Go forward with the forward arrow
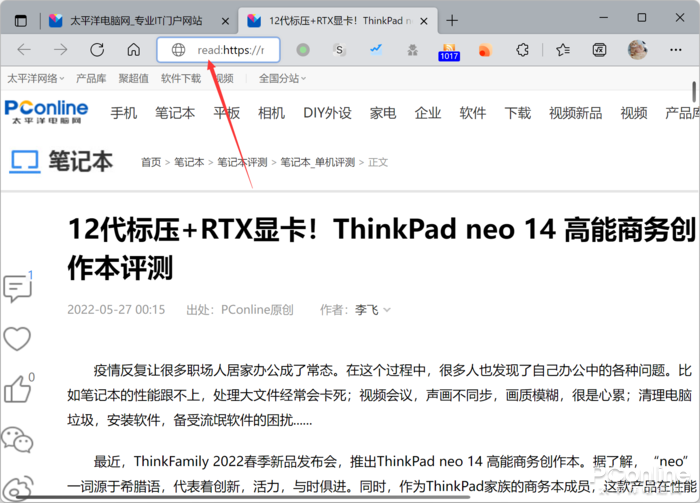 pos(60,50)
